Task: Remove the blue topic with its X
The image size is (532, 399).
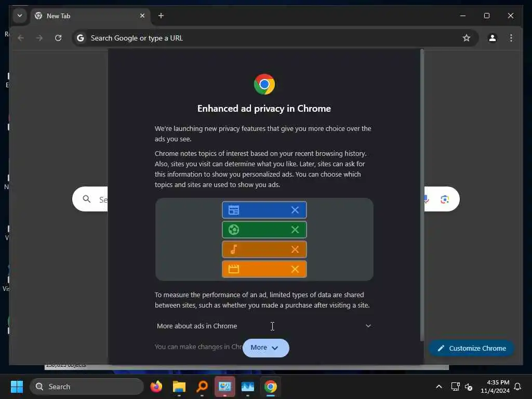Action: click(x=295, y=210)
